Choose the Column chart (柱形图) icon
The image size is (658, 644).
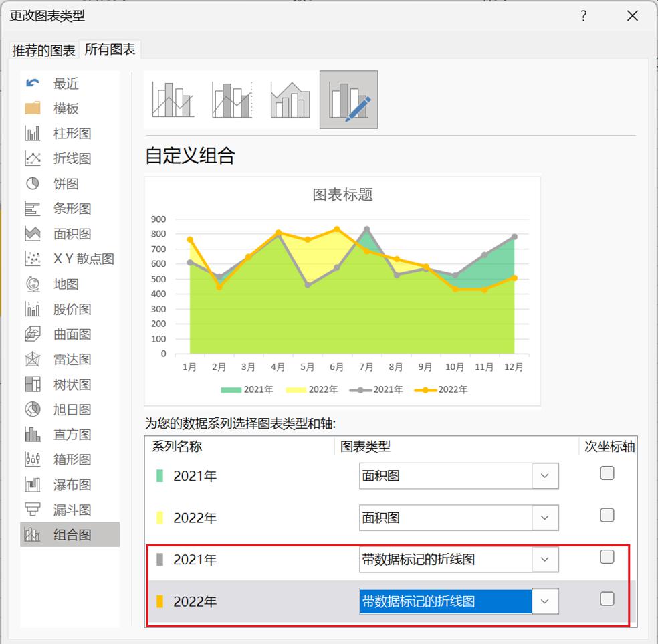[33, 134]
